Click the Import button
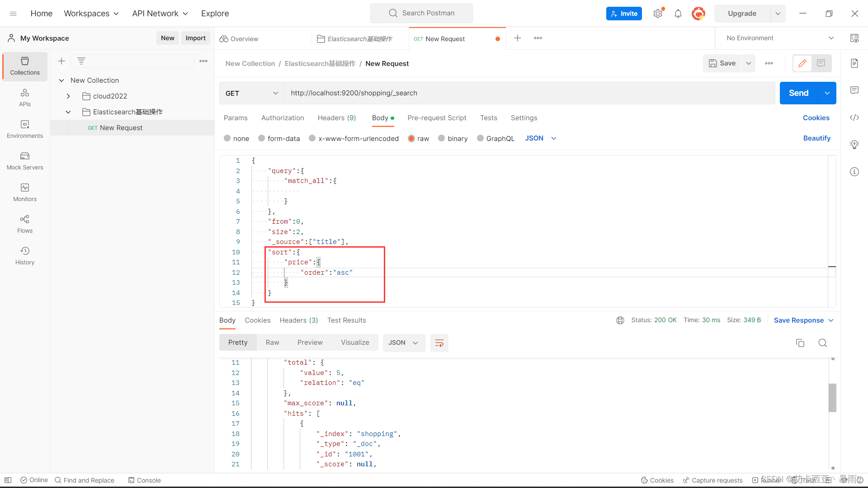The width and height of the screenshot is (868, 488). pyautogui.click(x=196, y=38)
